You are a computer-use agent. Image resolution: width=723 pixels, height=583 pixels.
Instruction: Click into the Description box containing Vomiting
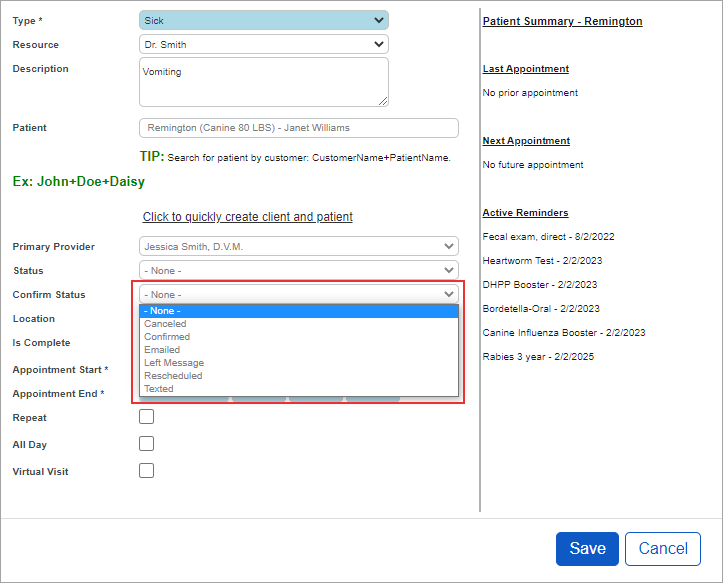coord(264,82)
